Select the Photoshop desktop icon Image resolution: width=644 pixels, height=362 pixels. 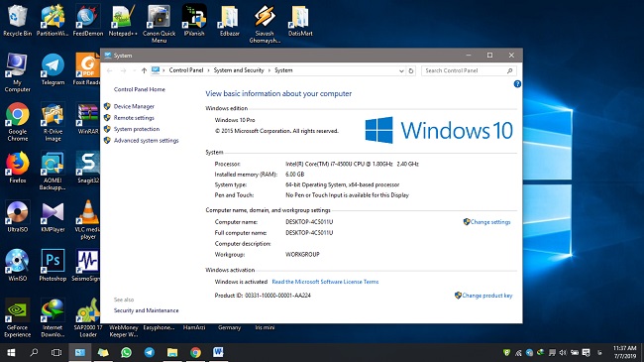click(53, 266)
